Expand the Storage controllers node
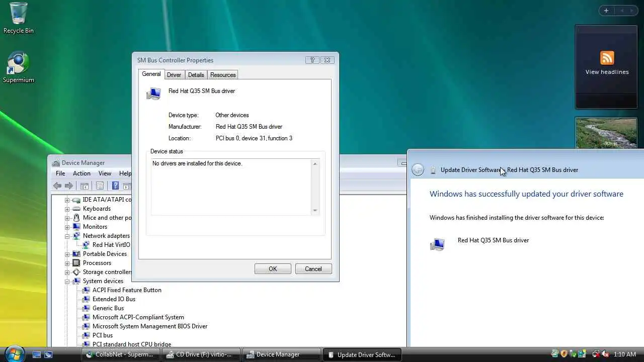644x362 pixels. click(67, 272)
